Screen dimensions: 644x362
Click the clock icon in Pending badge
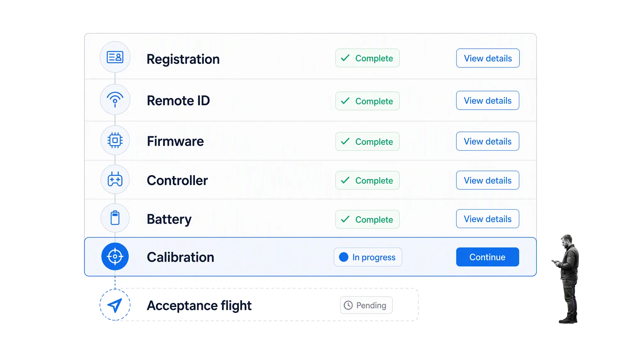348,305
